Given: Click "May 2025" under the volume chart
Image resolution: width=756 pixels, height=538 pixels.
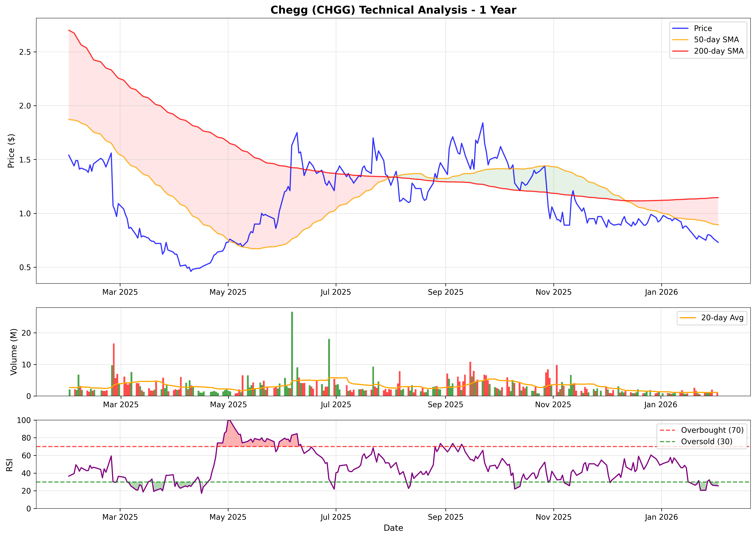Looking at the screenshot, I should tap(228, 404).
